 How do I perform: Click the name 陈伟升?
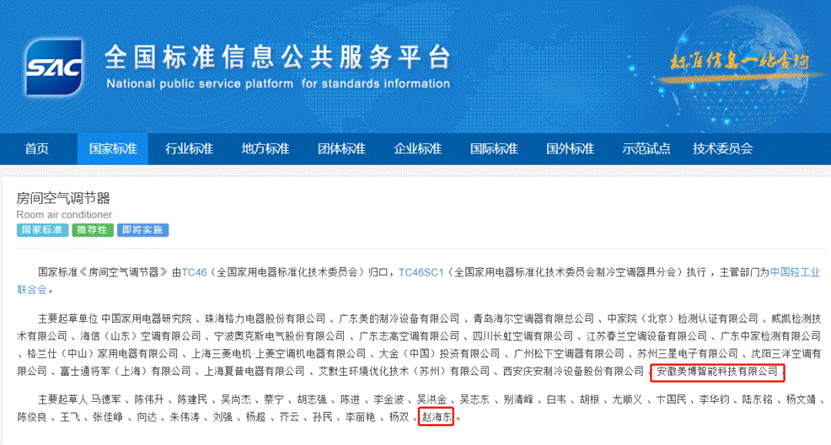tap(149, 399)
